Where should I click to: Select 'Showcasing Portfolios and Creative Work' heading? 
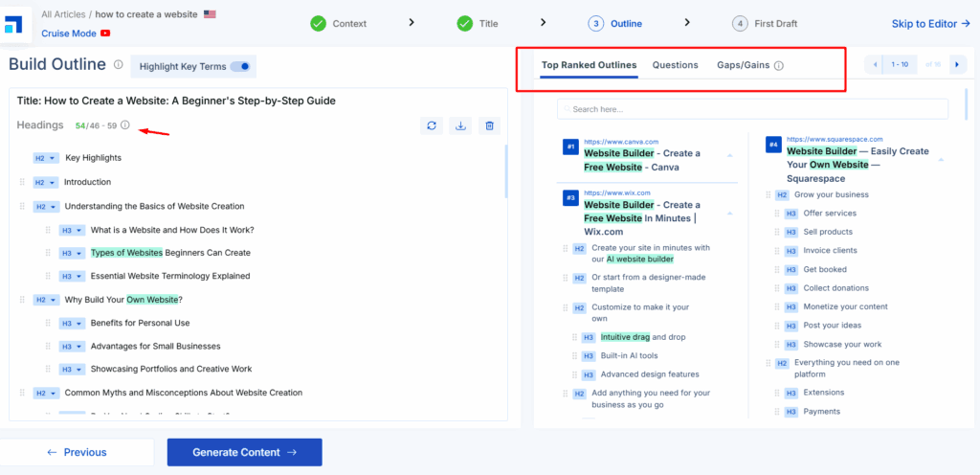(x=171, y=370)
